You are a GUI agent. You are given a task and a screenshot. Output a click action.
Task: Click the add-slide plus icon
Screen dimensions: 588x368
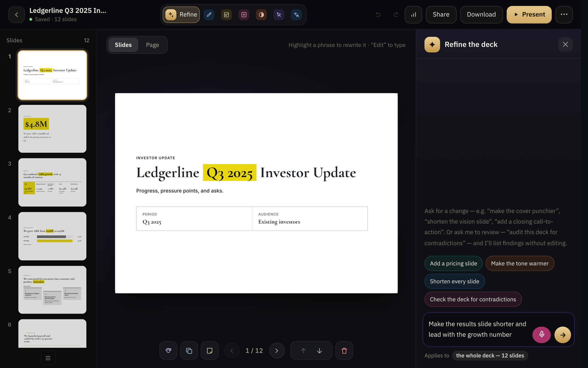(x=244, y=15)
